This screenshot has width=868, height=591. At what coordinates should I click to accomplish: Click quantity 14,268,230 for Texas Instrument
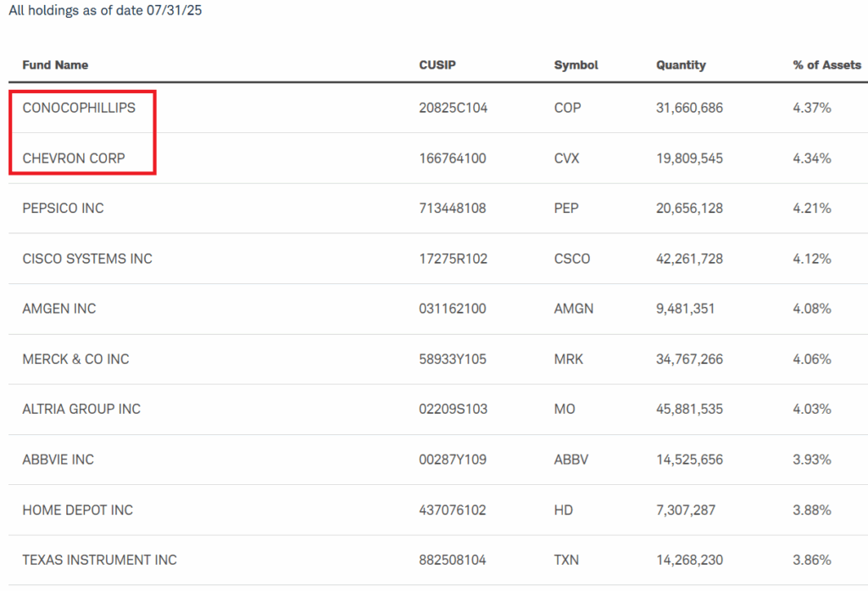690,560
